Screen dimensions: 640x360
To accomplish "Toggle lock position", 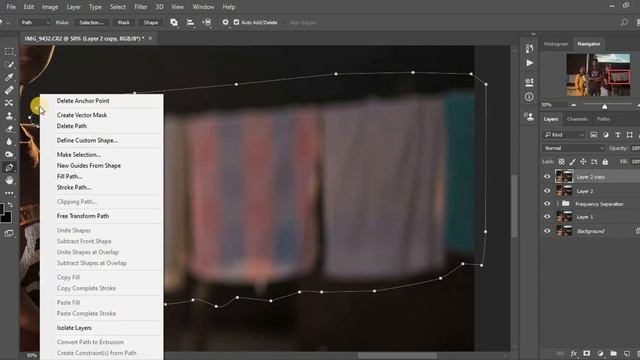I will click(x=583, y=162).
